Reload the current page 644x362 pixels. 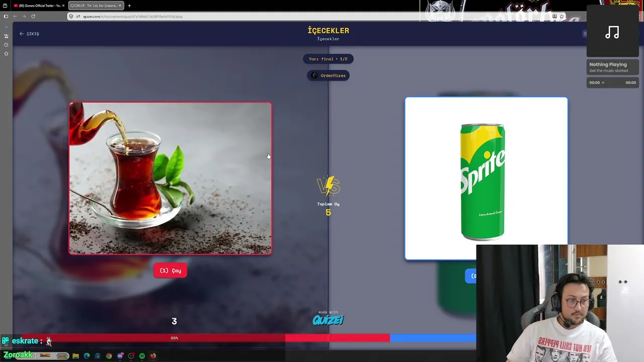click(x=33, y=17)
